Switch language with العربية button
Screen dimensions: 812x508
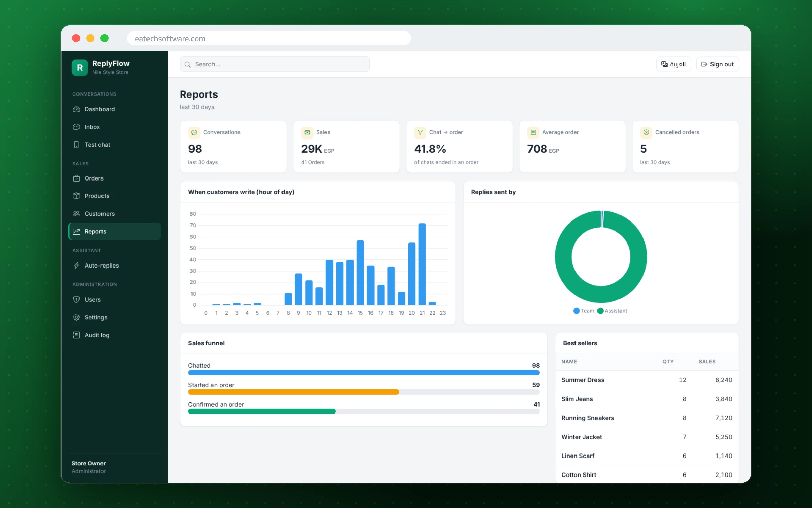tap(674, 64)
